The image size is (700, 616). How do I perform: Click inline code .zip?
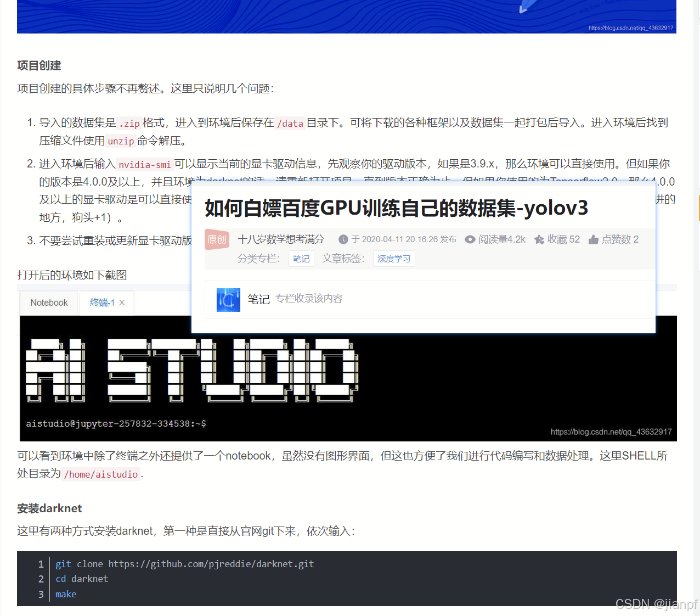pyautogui.click(x=129, y=124)
